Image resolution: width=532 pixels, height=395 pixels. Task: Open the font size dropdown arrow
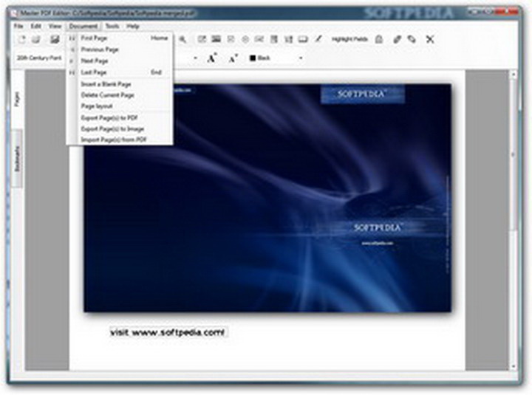point(195,58)
